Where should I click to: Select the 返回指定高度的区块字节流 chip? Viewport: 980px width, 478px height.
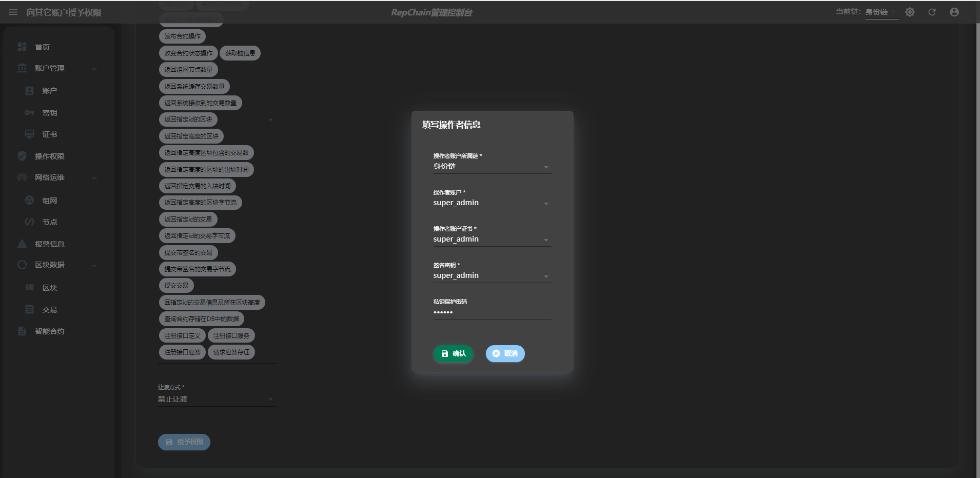pos(201,203)
